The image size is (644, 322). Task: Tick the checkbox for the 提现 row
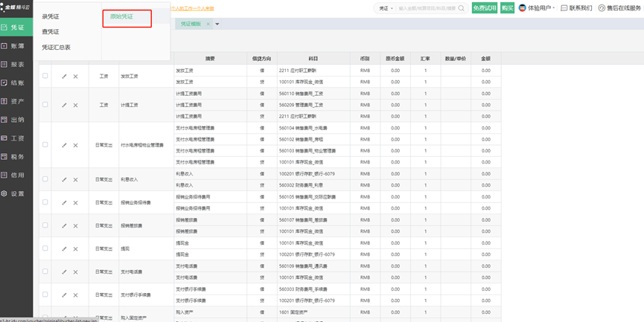[x=45, y=248]
